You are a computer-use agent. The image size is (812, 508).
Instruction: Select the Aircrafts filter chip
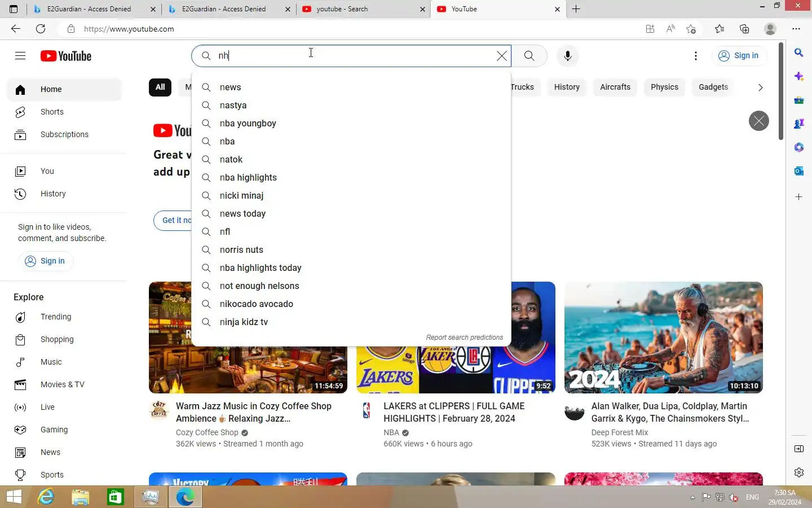(x=615, y=87)
